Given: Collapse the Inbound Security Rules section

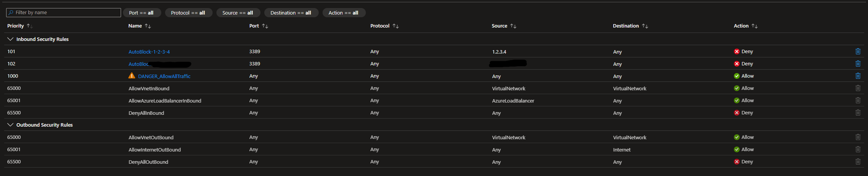Looking at the screenshot, I should pos(10,39).
